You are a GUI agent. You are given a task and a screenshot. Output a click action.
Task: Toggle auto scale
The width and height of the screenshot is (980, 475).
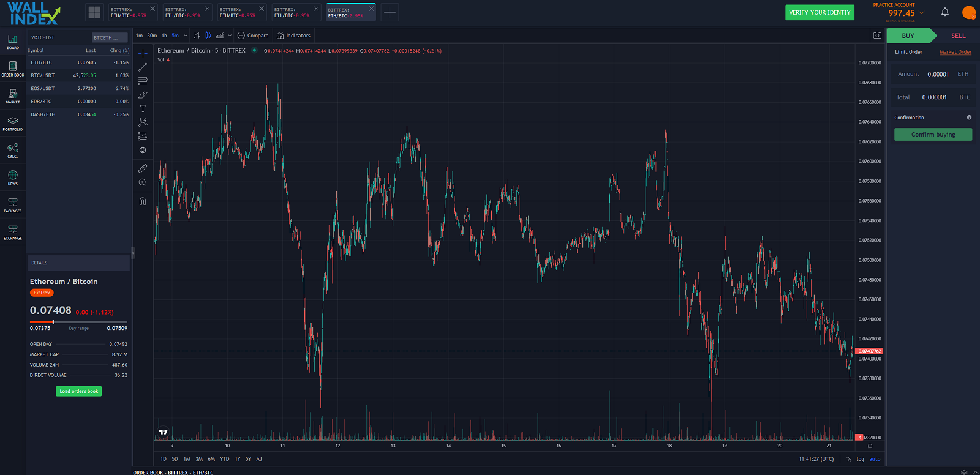coord(875,459)
